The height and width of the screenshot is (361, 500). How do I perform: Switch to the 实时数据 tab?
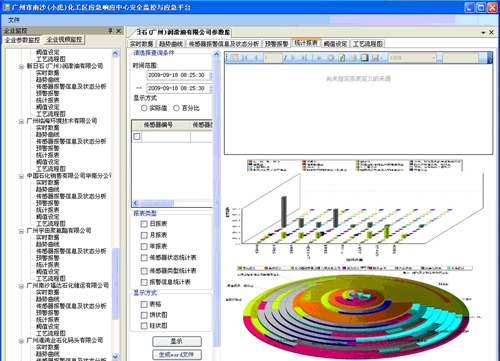pos(141,44)
